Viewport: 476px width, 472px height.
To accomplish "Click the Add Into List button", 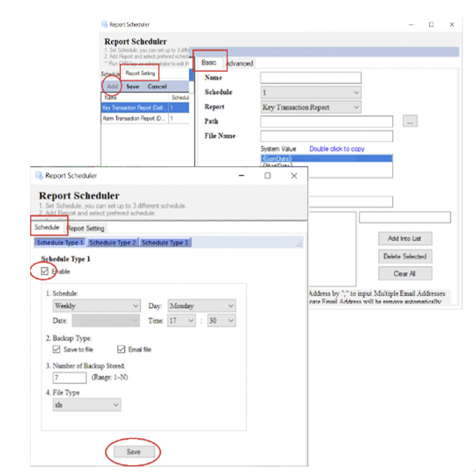I will 404,239.
